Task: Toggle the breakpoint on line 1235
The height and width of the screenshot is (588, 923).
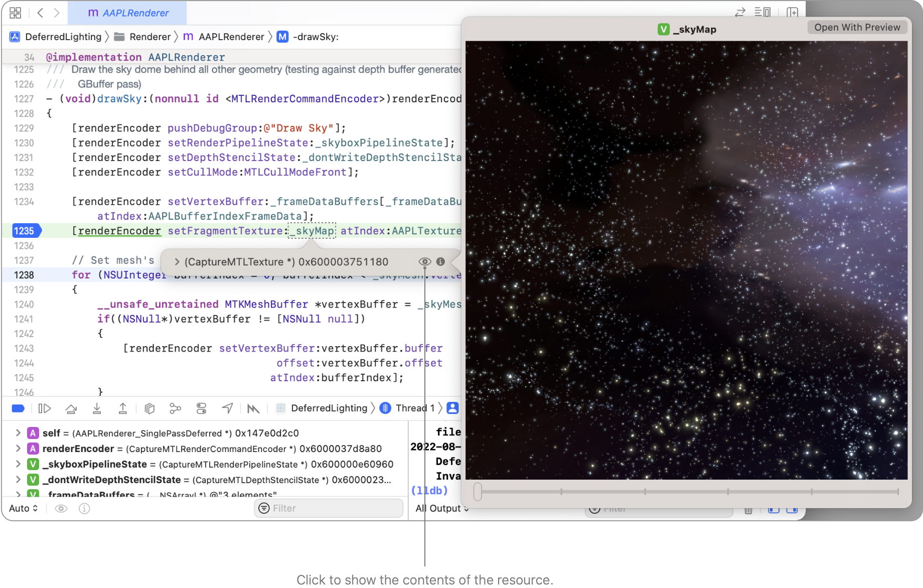Action: click(24, 231)
